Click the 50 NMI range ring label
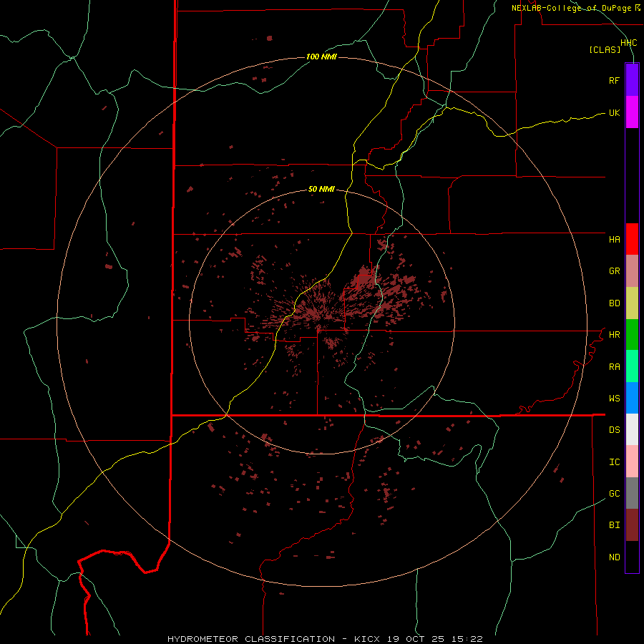 321,189
